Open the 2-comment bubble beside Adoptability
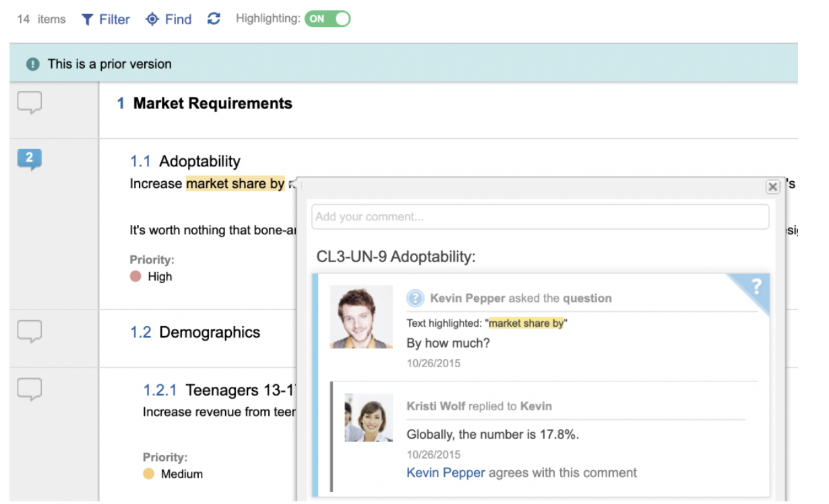829x504 pixels. [30, 159]
